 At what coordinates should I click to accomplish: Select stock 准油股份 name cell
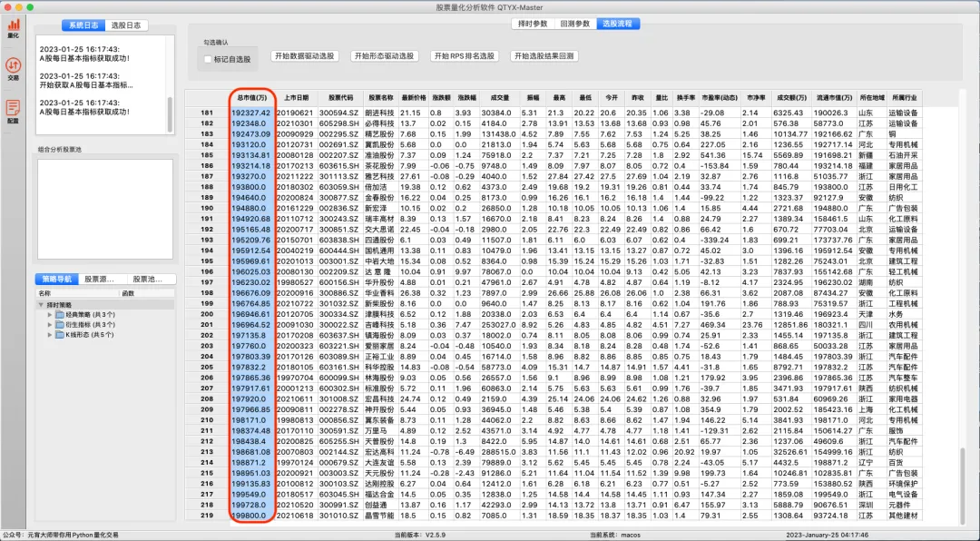[380, 155]
